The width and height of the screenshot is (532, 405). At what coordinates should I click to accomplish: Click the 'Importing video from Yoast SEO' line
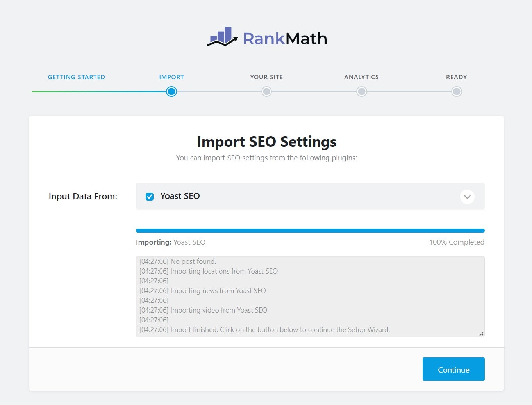(x=204, y=310)
